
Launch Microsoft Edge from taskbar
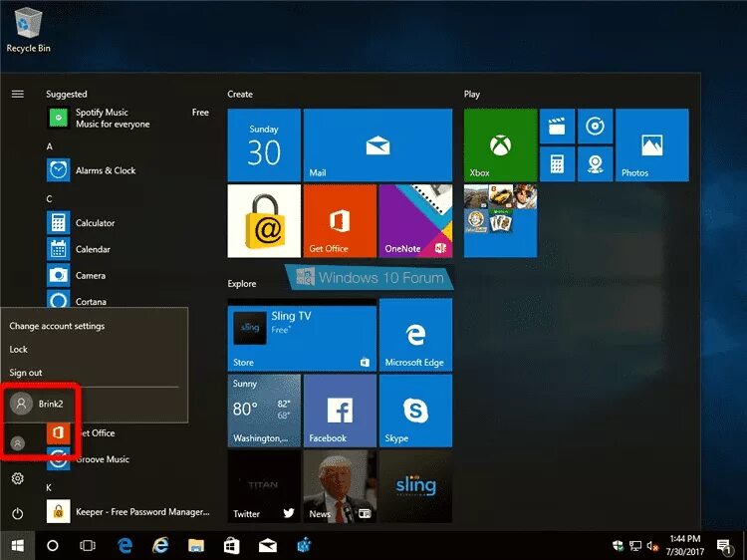[x=124, y=546]
